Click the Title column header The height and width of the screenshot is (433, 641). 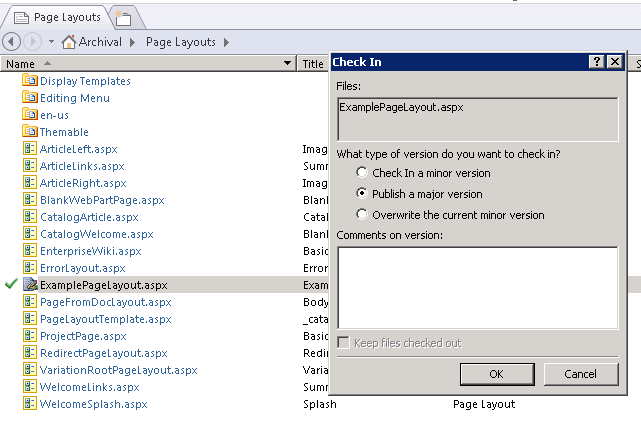click(x=313, y=64)
